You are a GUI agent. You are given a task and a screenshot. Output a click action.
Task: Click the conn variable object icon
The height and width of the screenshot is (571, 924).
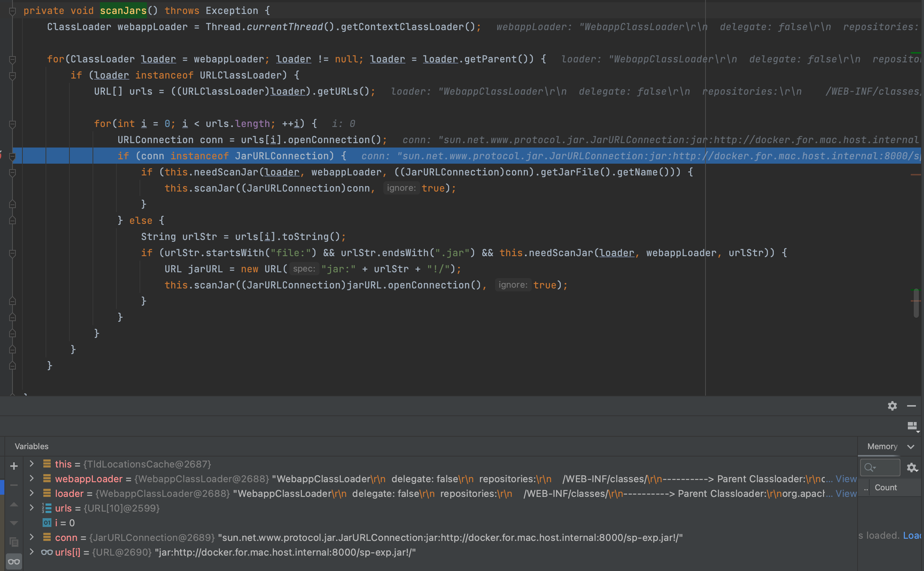pyautogui.click(x=47, y=537)
